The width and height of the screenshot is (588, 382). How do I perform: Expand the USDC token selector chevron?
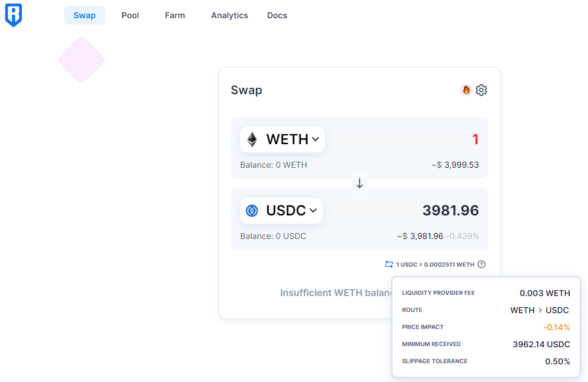[313, 211]
